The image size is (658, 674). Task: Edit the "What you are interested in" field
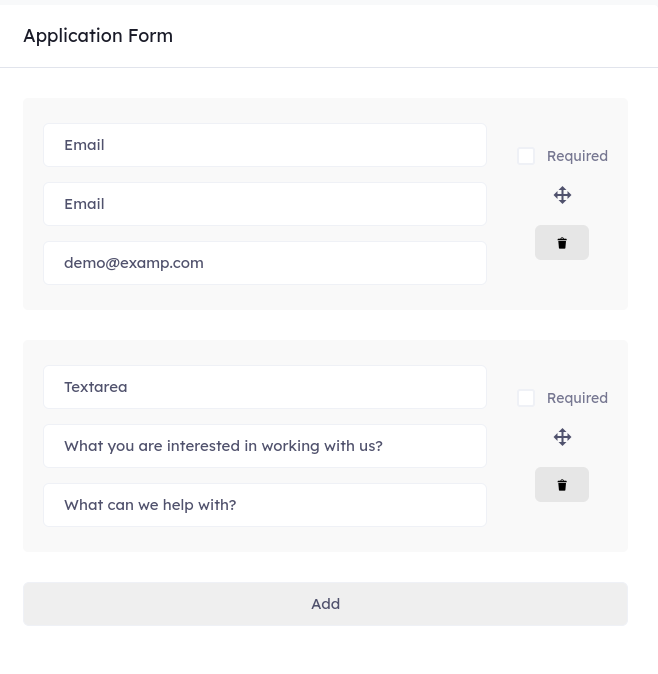coord(265,446)
